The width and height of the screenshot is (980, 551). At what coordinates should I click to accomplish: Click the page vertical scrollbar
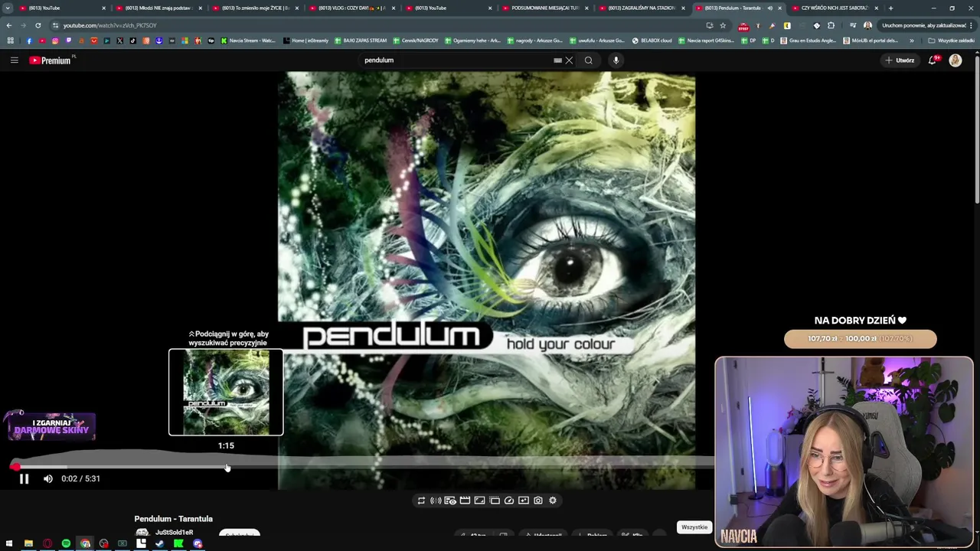coord(976,130)
